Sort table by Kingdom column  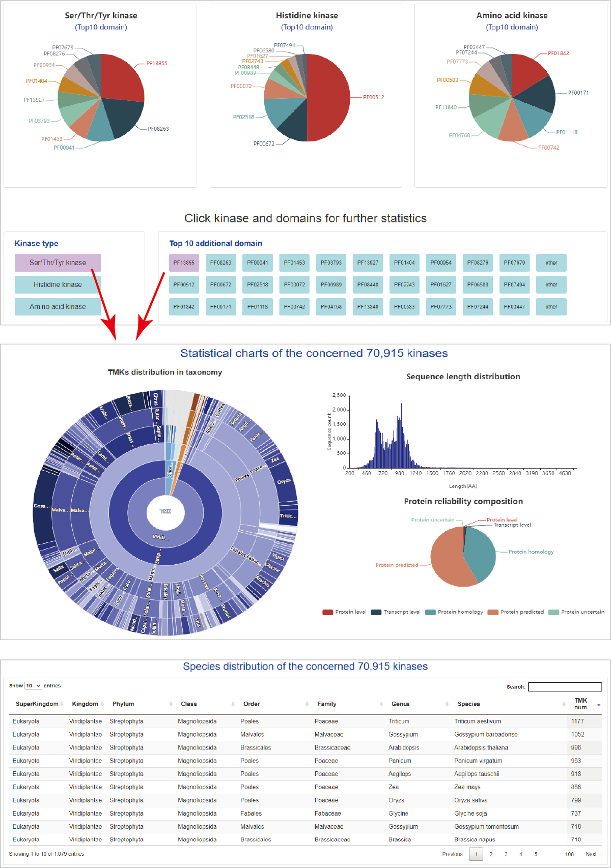tap(88, 704)
